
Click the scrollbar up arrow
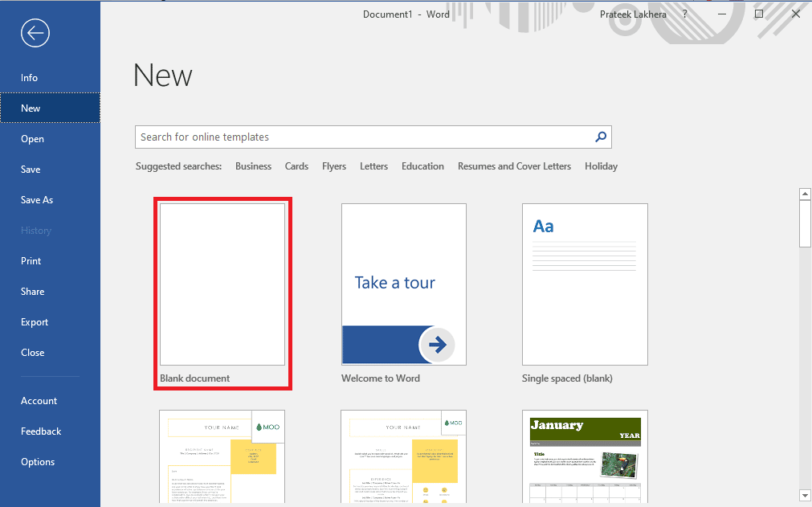point(805,193)
